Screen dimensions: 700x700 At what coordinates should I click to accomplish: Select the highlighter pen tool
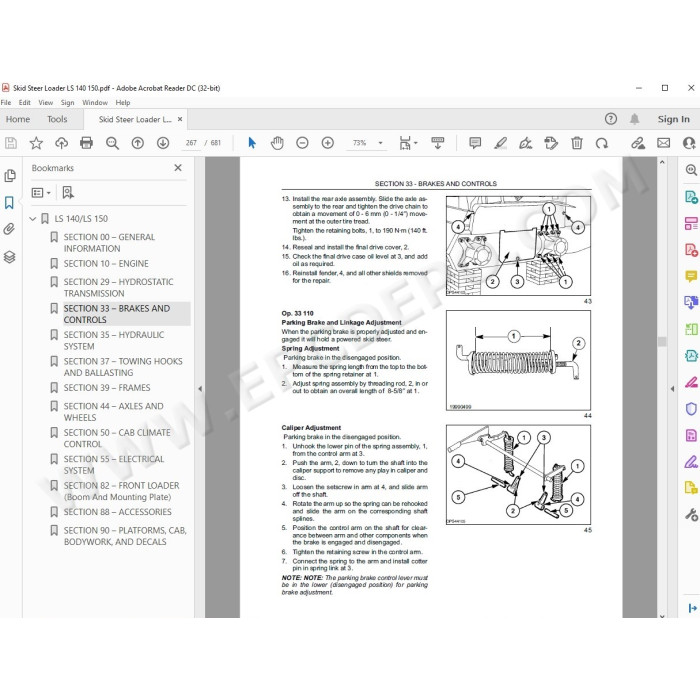pyautogui.click(x=500, y=143)
